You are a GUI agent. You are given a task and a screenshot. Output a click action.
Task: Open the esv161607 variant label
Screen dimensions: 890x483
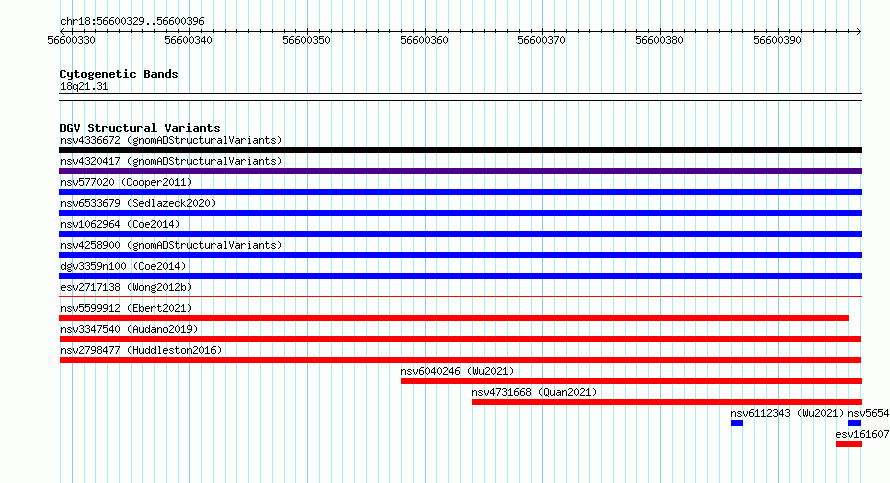(x=862, y=434)
